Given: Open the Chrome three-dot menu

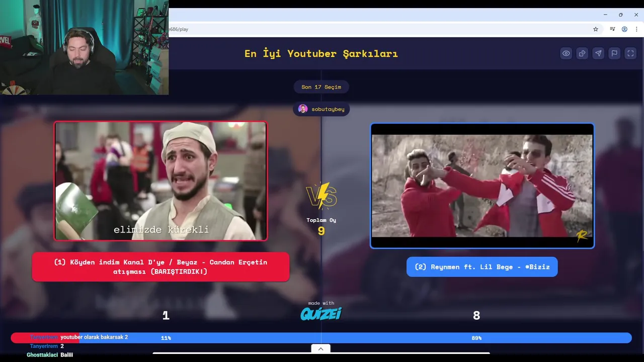Looking at the screenshot, I should click(x=636, y=29).
